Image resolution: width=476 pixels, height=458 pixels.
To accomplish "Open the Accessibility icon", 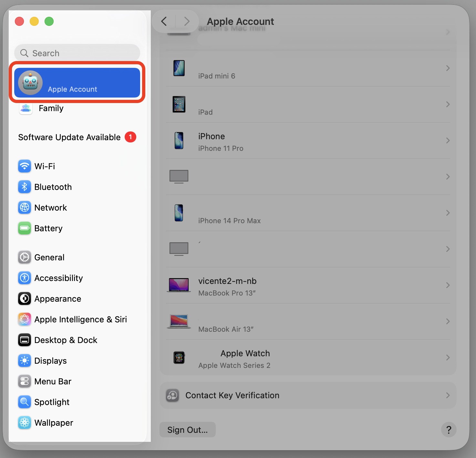I will tap(25, 278).
